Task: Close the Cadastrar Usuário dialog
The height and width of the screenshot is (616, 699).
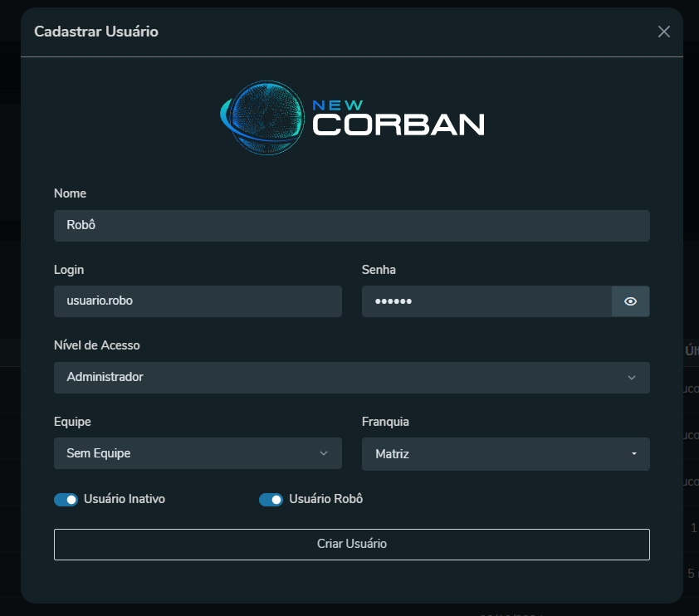Action: pyautogui.click(x=663, y=32)
